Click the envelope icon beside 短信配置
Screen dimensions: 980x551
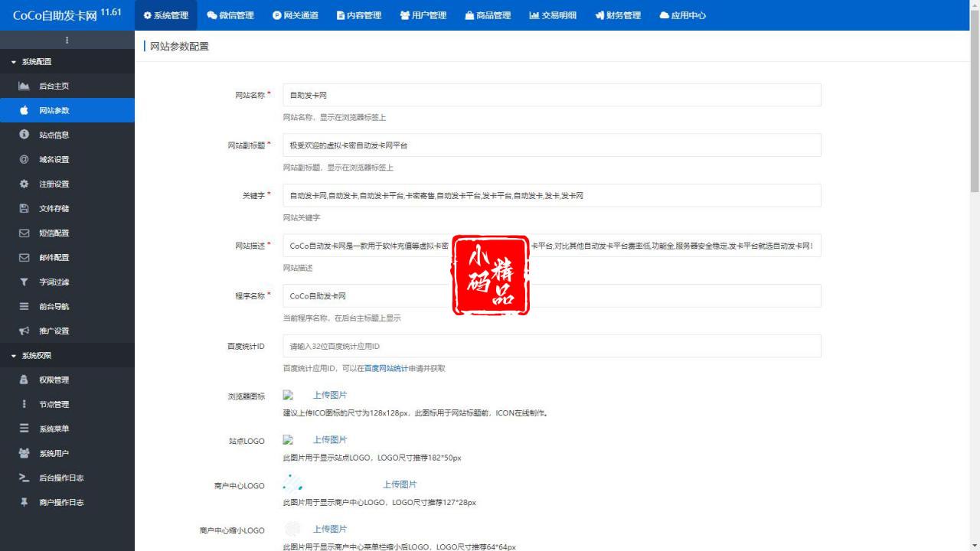point(24,233)
